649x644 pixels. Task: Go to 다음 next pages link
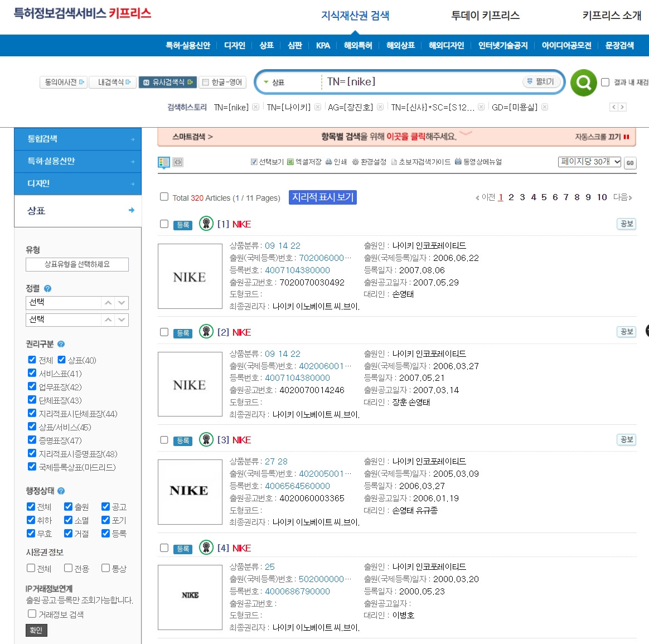tap(622, 197)
